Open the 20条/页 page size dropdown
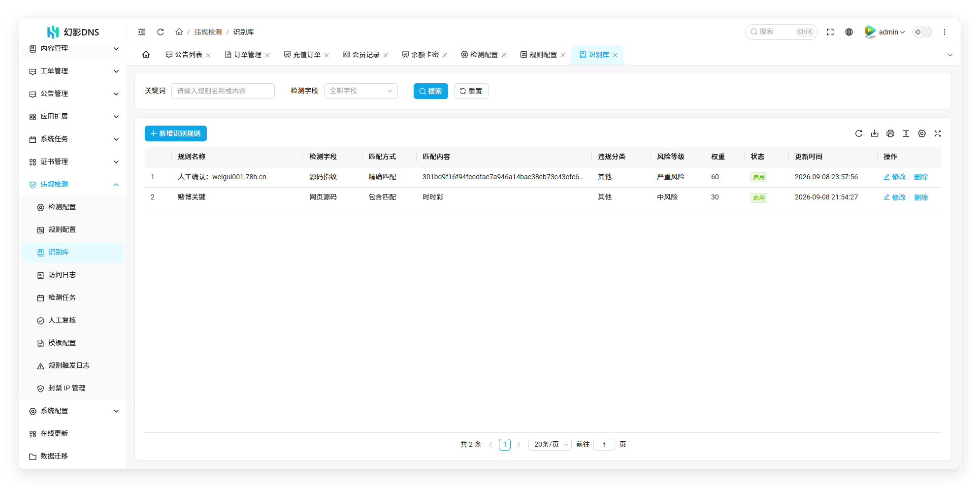This screenshot has width=980, height=488. [x=550, y=445]
